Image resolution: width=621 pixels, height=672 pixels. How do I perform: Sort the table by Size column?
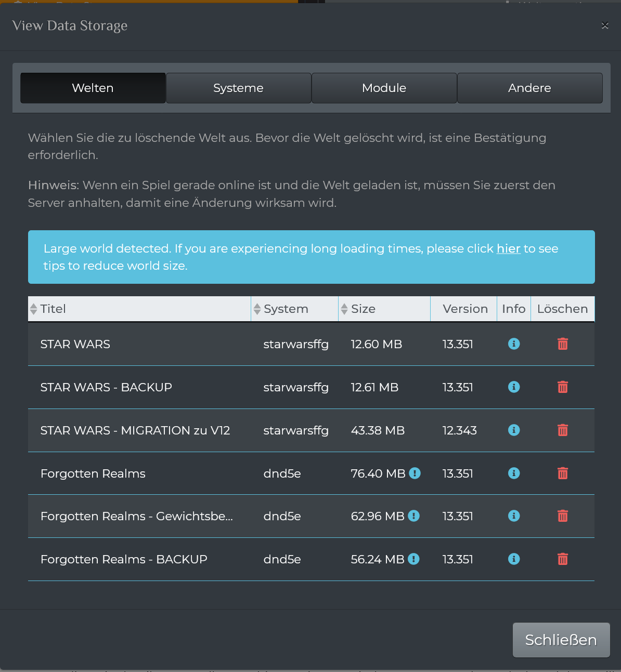[384, 309]
